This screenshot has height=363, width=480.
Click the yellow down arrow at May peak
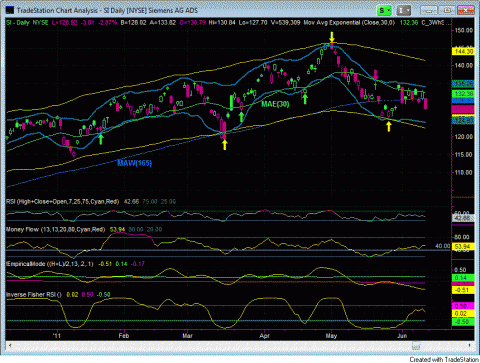[332, 37]
